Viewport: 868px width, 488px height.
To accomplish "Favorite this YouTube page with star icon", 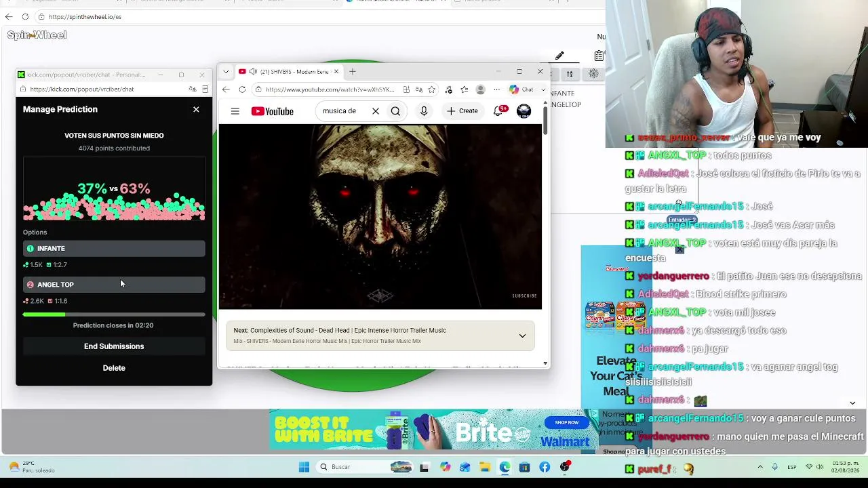I will (x=432, y=89).
